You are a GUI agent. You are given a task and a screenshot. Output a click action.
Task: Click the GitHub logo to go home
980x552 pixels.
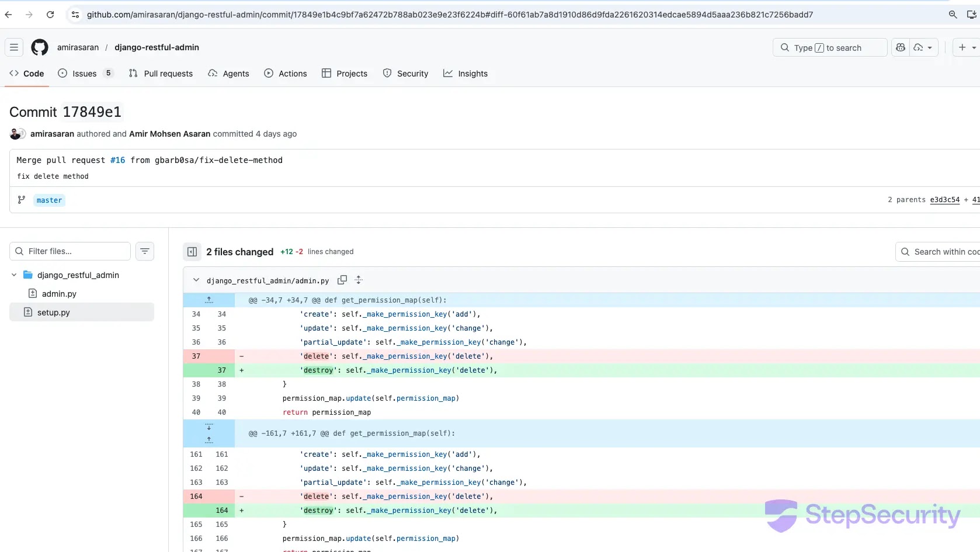39,47
